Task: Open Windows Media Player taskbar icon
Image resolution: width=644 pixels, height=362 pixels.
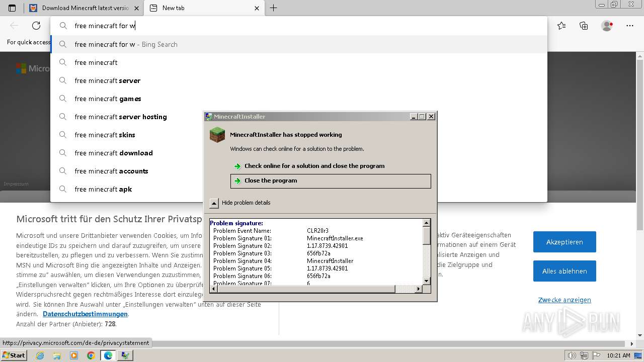Action: point(74,355)
